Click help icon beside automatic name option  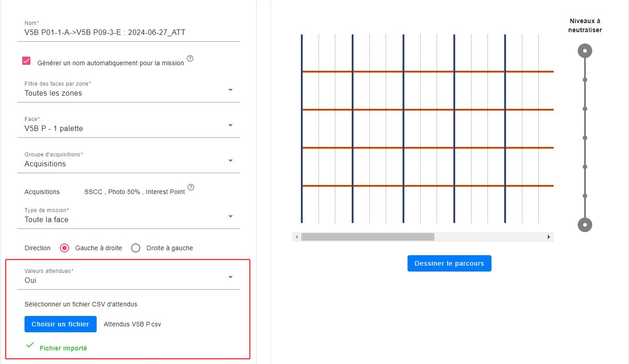190,58
